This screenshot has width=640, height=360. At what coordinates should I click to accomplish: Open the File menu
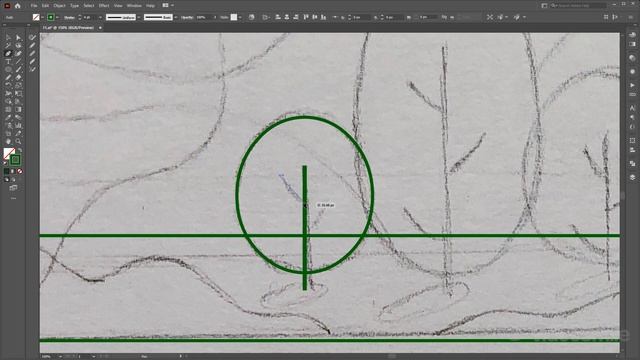click(34, 6)
